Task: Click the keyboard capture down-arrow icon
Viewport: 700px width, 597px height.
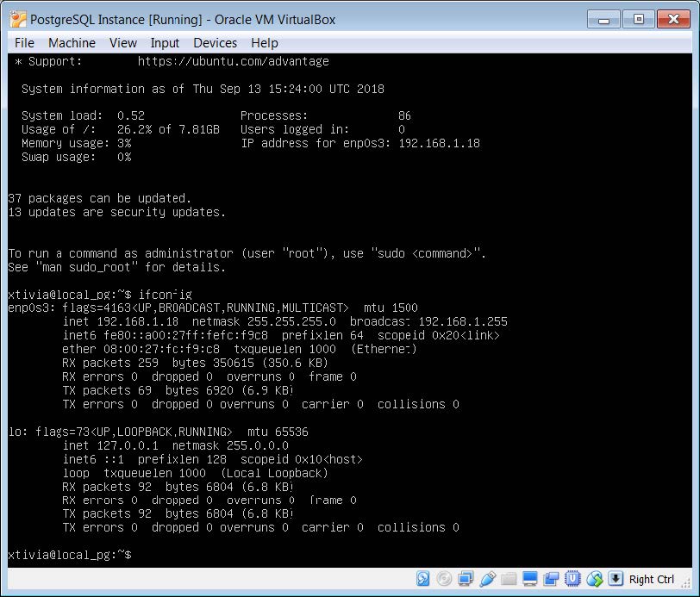Action: (x=616, y=579)
